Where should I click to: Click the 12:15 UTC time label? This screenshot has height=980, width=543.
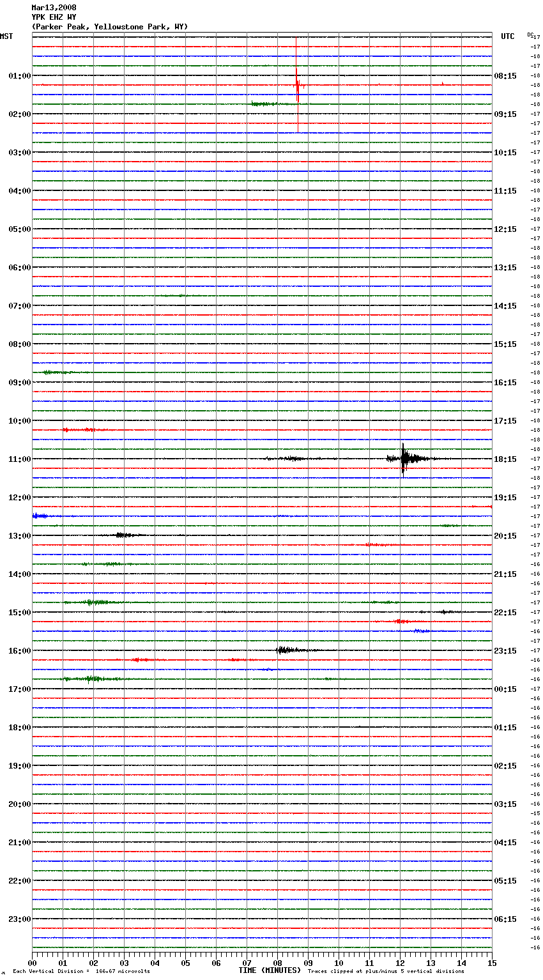click(x=505, y=229)
